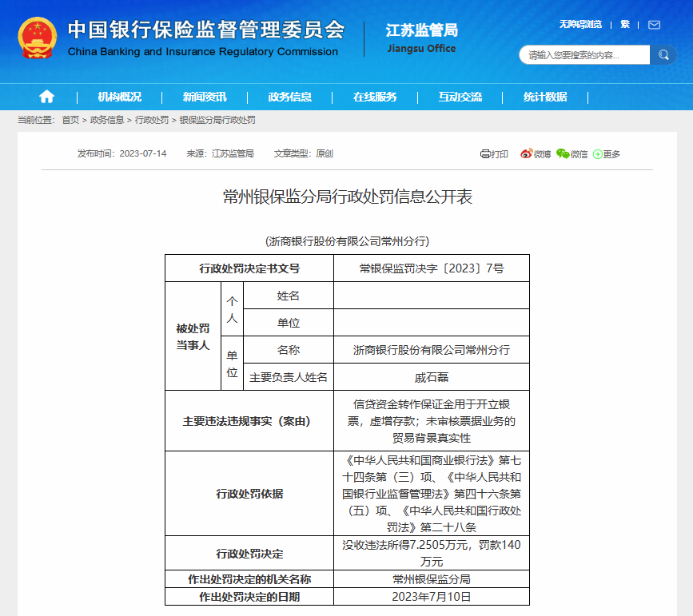Viewport: 693px width, 616px height.
Task: Click the magnifier search button
Action: 663,55
